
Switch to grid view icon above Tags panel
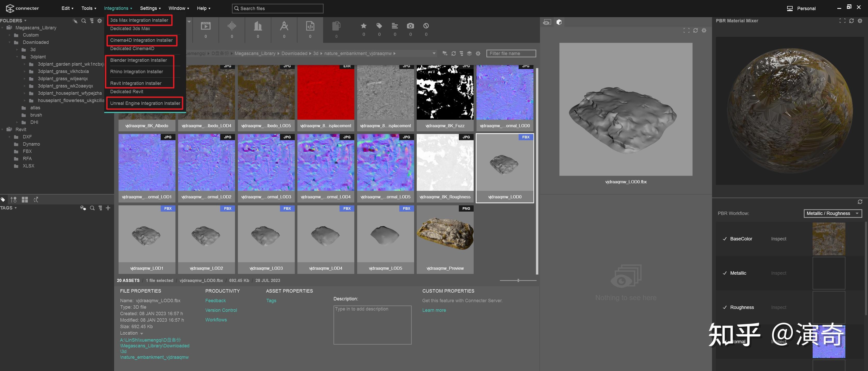pos(25,200)
